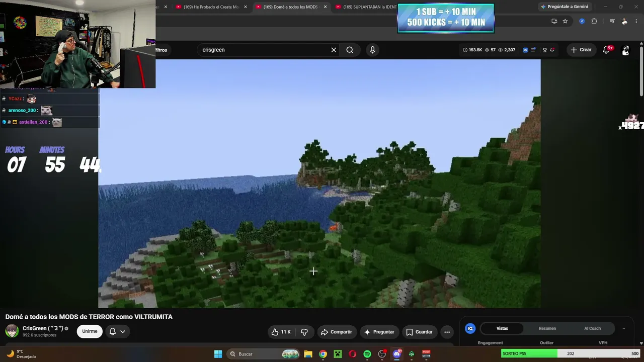The image size is (644, 362).
Task: Open more actions ellipsis menu
Action: point(447,332)
